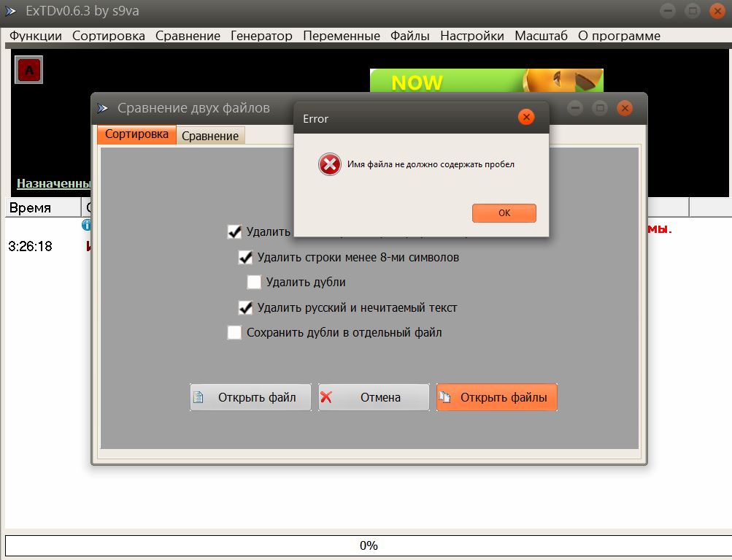This screenshot has height=560, width=732.
Task: Minimize the file comparison dialog
Action: click(575, 108)
